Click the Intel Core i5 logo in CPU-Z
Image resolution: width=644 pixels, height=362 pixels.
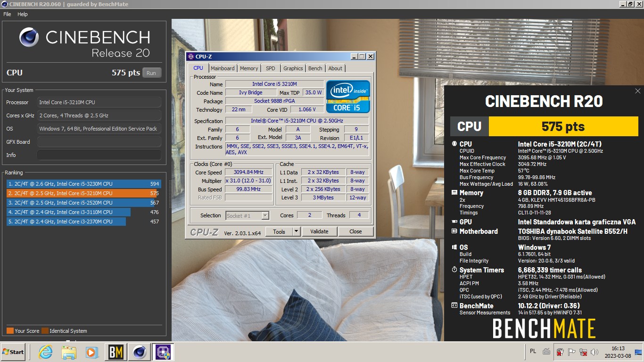coord(348,96)
